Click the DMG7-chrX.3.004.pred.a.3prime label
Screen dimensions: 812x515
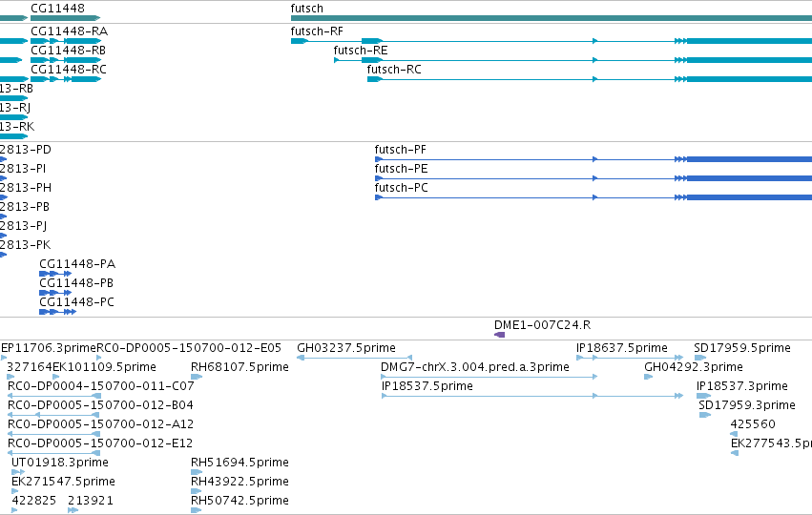475,367
